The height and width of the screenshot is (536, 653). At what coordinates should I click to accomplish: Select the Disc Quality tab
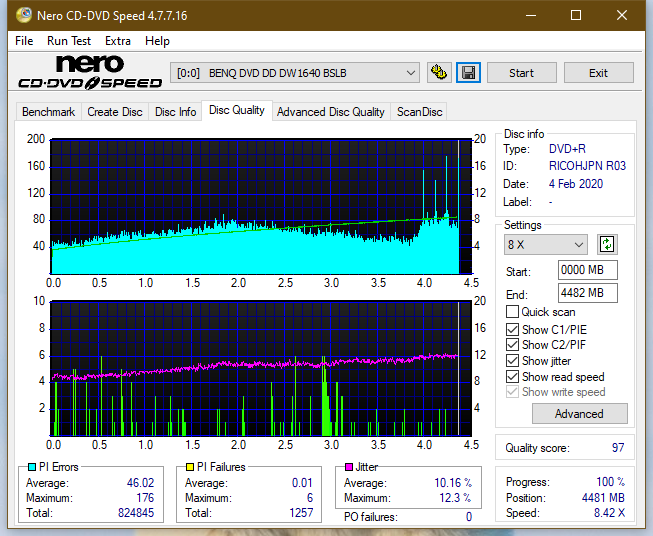[237, 110]
